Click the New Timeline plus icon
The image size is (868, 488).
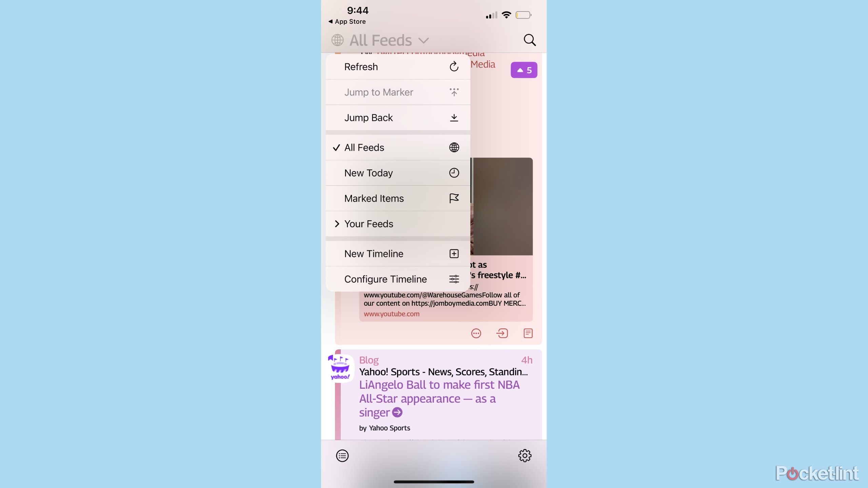tap(454, 253)
